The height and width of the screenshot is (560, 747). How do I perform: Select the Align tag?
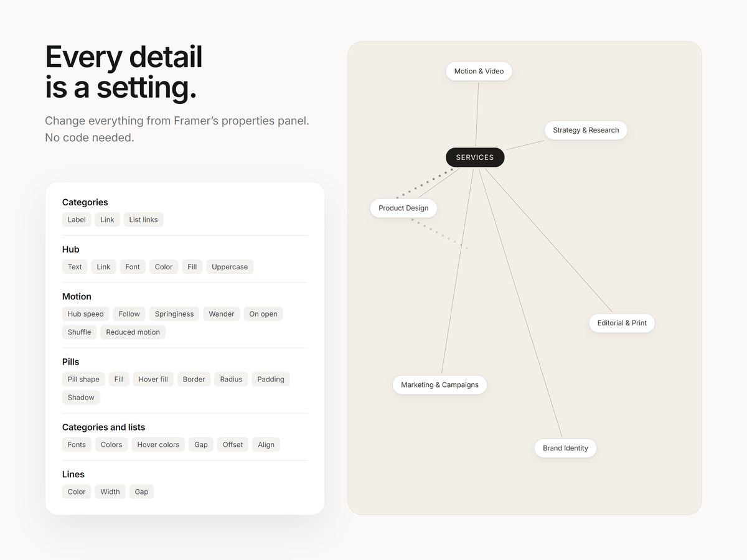point(266,445)
